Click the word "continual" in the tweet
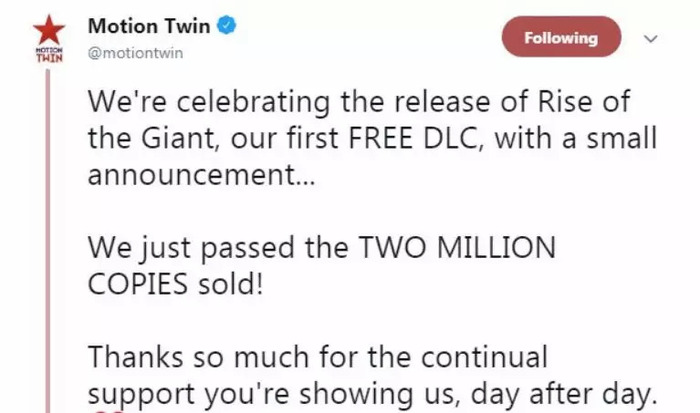700x413 pixels. tap(484, 357)
